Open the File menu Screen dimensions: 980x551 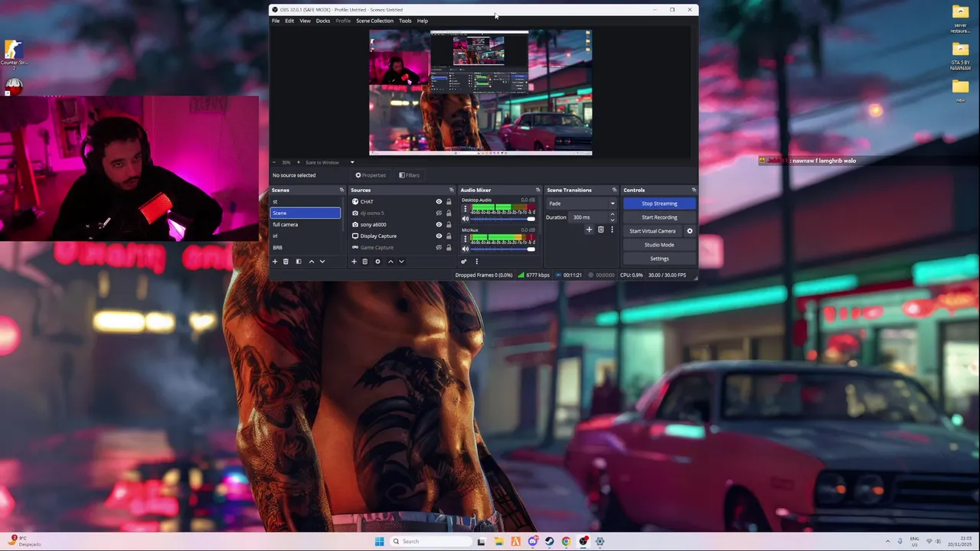coord(276,21)
